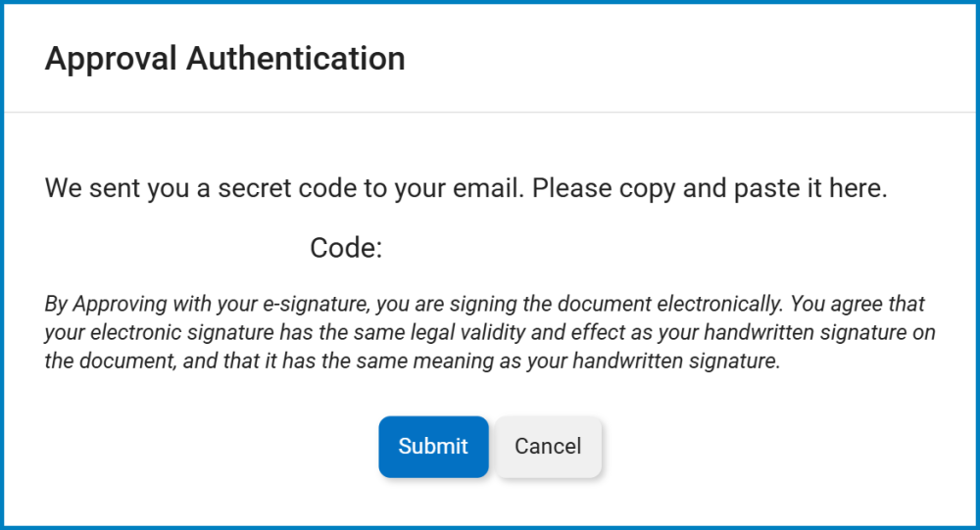
Task: Click the disclaimer line beginning 'the document, and'
Action: [x=412, y=361]
